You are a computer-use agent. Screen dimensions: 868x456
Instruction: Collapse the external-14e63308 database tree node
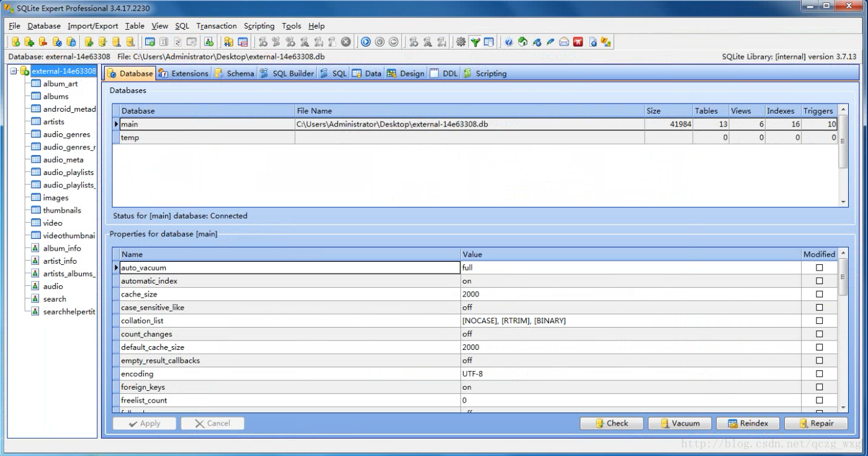click(14, 71)
